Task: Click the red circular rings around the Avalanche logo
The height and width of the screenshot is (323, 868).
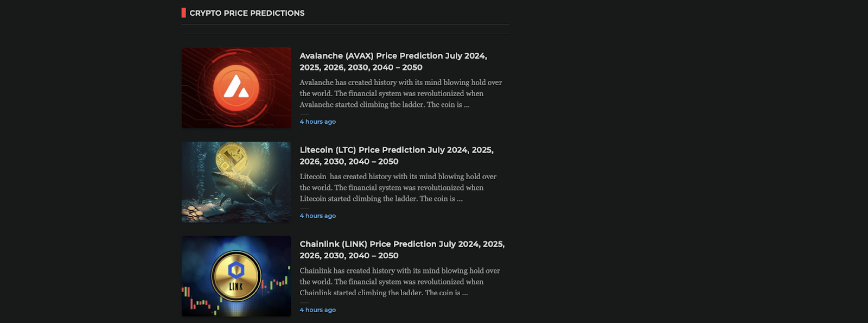Action: click(x=264, y=109)
